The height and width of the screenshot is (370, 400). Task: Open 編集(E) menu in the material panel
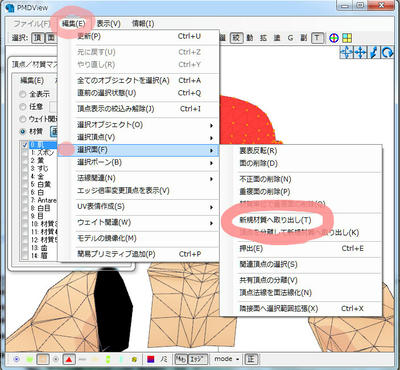31,81
